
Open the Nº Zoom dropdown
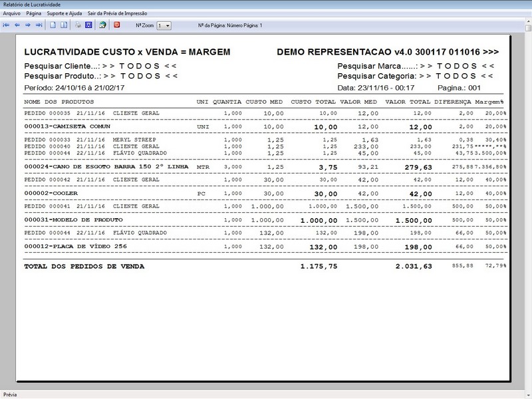(x=164, y=26)
